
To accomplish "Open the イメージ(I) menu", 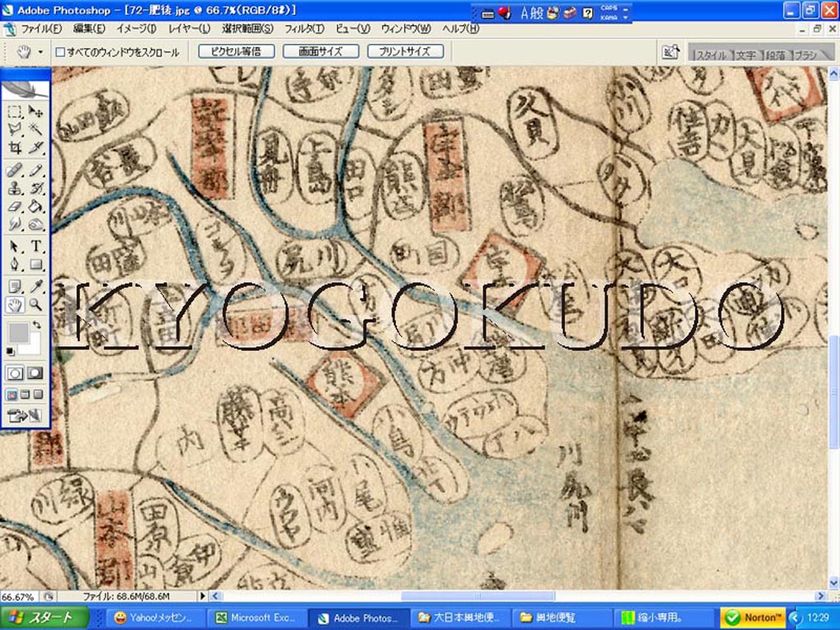I will pos(137,29).
